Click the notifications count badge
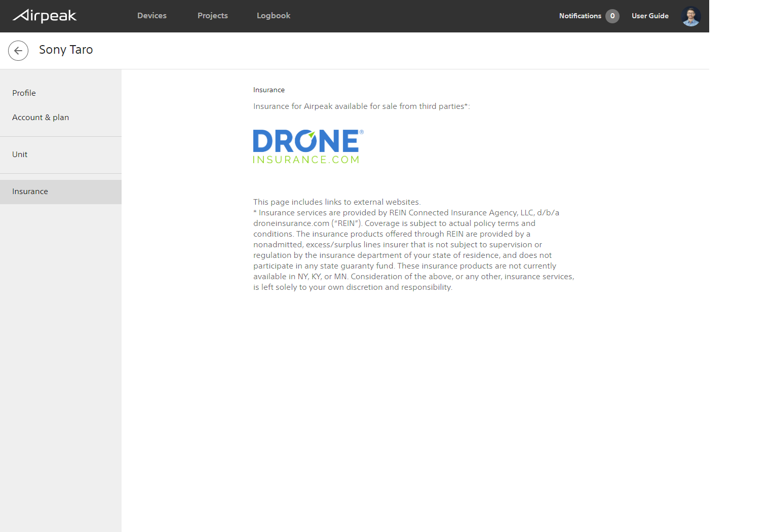This screenshot has height=532, width=770. (x=612, y=16)
